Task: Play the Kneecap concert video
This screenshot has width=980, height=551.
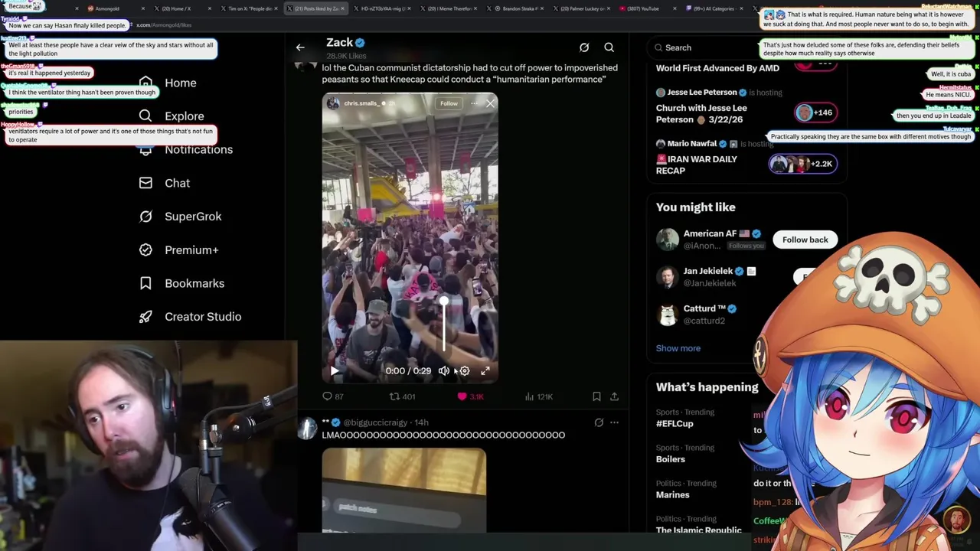Action: tap(335, 370)
